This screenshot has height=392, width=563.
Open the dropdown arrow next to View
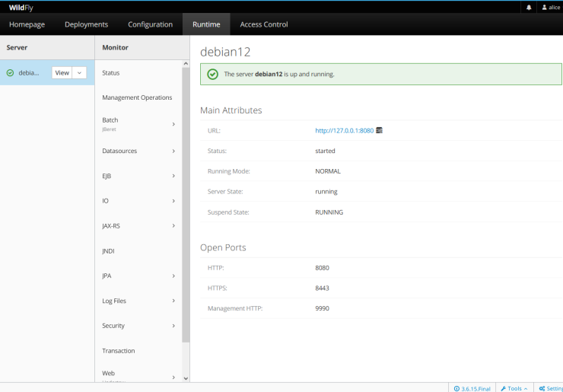pyautogui.click(x=81, y=73)
